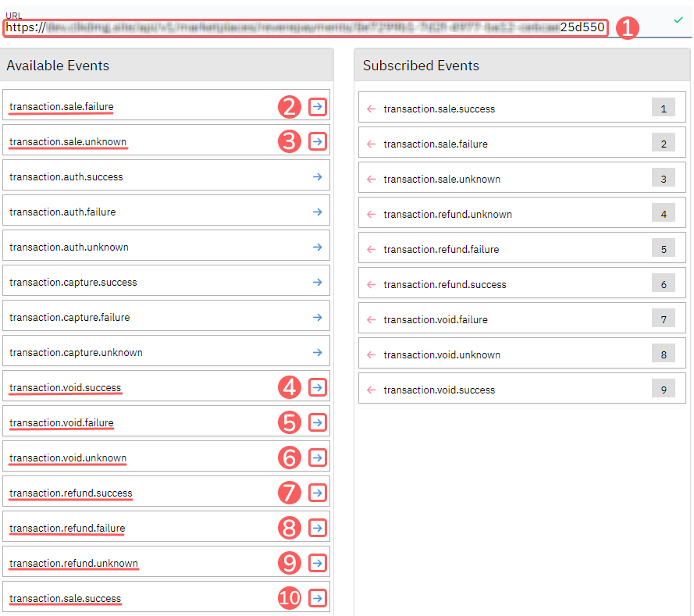Add transaction.auth.success using its right arrow
Screen dimensions: 694x616
click(317, 177)
